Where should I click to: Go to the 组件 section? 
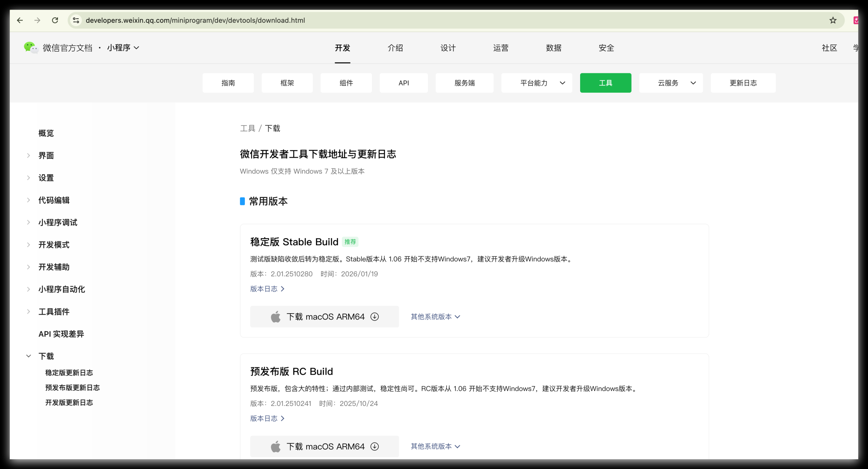pyautogui.click(x=346, y=83)
